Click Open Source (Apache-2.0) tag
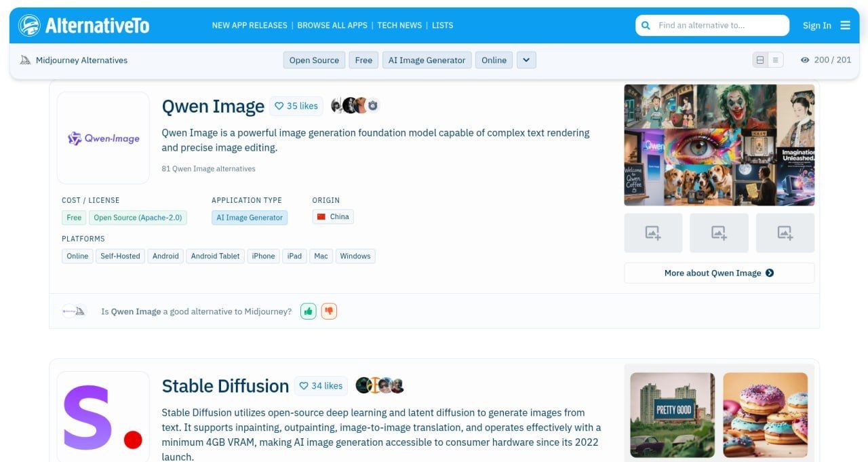The image size is (868, 462). click(138, 217)
